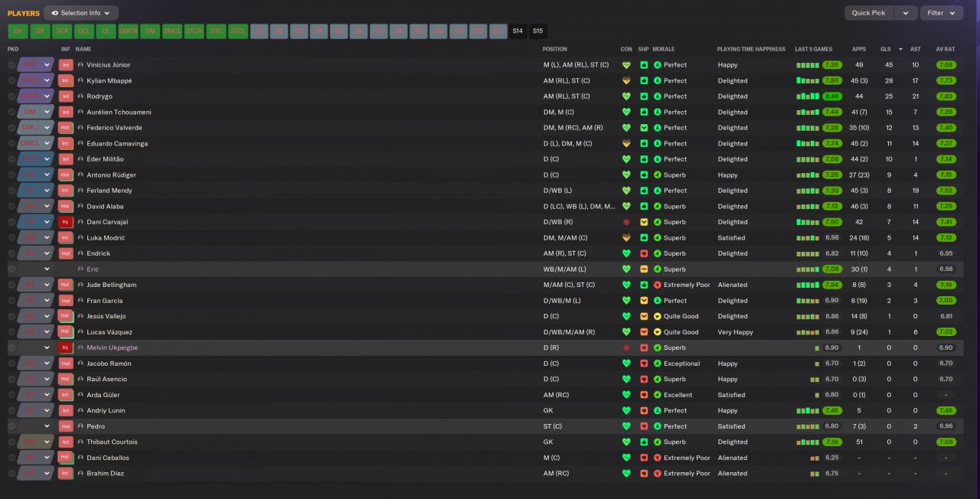The height and width of the screenshot is (499, 980).
Task: Click Rodrygo's green morale icon
Action: 658,96
